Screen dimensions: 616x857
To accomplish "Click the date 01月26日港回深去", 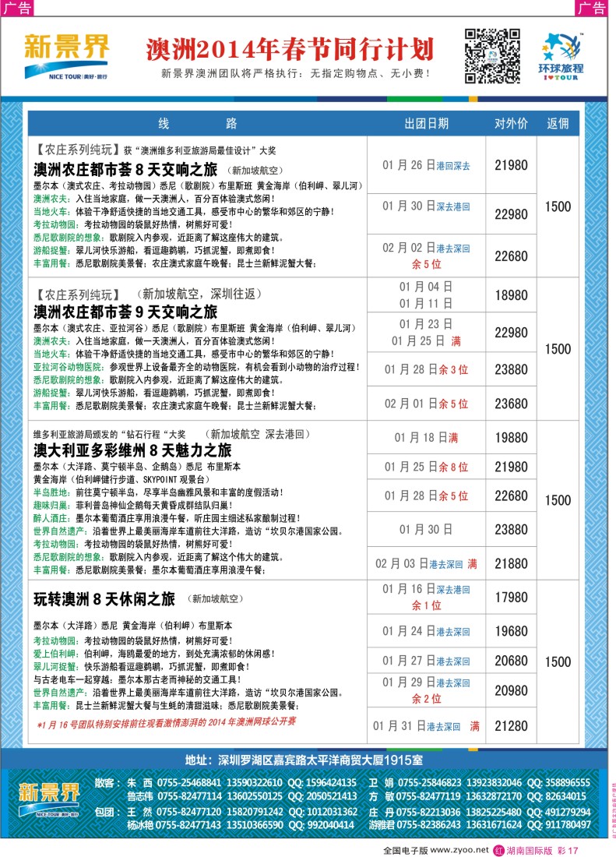I will click(x=426, y=165).
